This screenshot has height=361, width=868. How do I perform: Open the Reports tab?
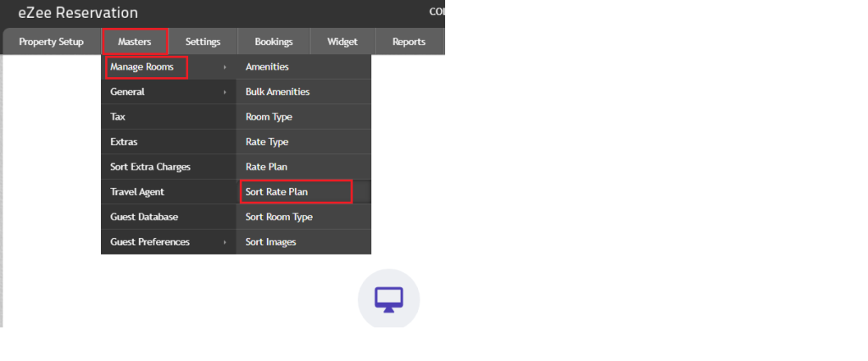pos(409,42)
